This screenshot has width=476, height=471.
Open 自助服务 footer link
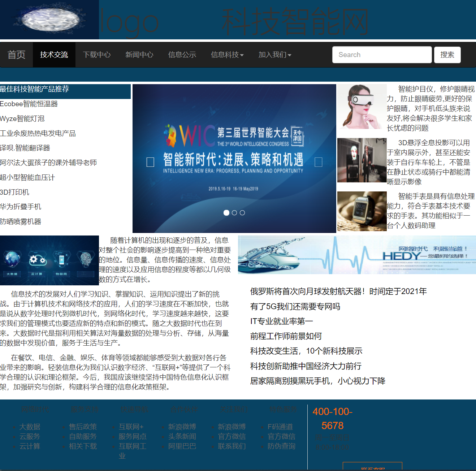point(83,437)
